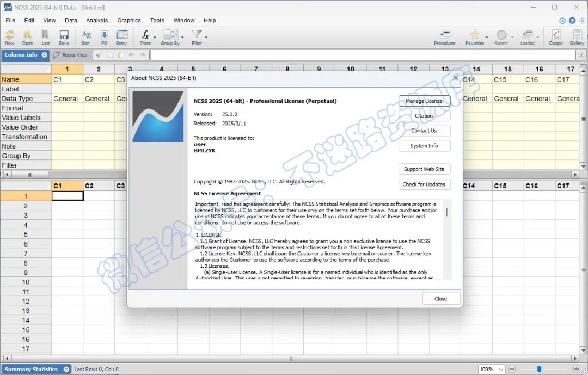Click the Recent clock icon
The width and height of the screenshot is (588, 375).
[501, 38]
